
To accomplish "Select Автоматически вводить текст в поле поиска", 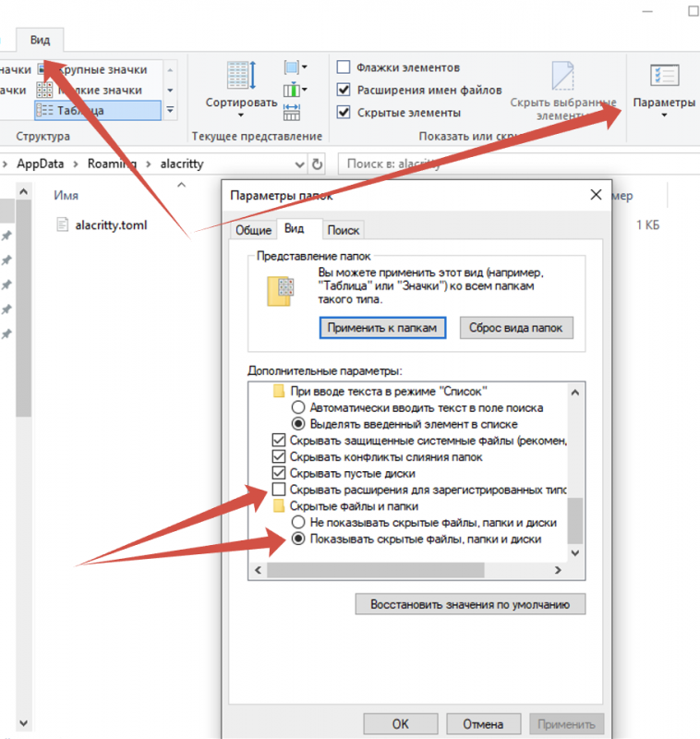I will [x=297, y=407].
